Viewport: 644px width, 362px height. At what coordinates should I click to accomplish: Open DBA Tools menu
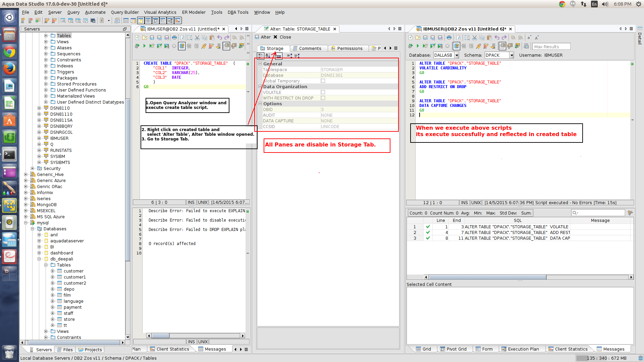(x=238, y=12)
